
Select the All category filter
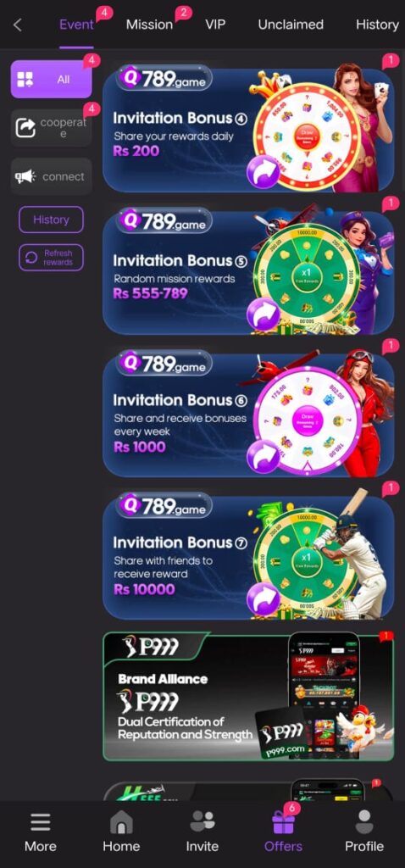52,79
